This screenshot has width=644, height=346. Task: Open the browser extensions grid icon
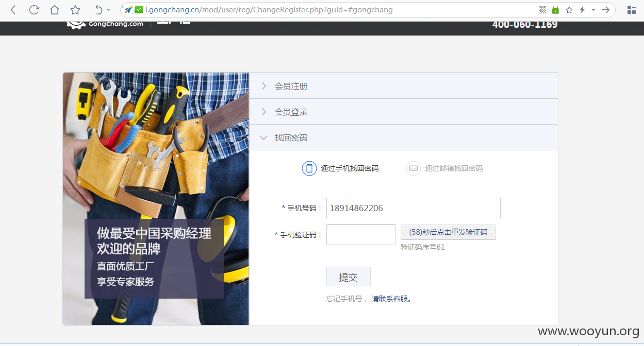[631, 10]
